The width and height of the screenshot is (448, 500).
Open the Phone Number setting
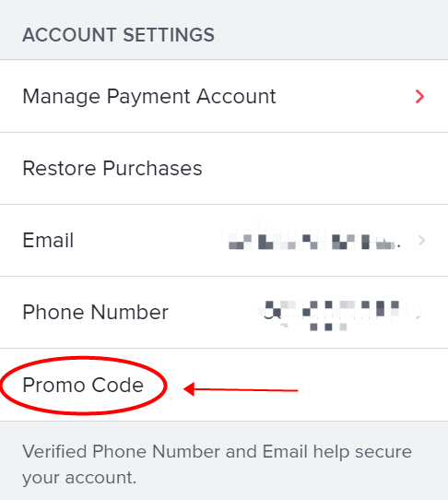[x=224, y=313]
